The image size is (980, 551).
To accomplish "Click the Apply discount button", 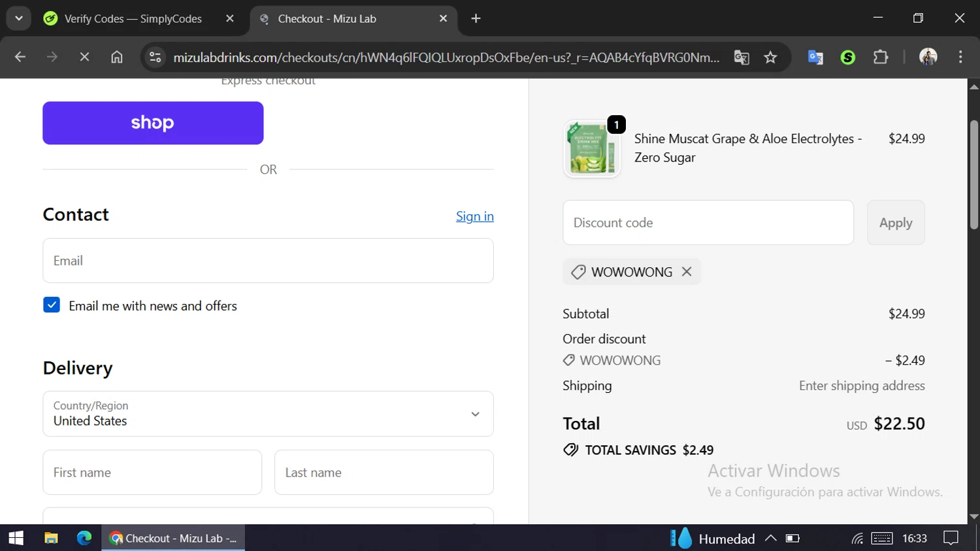I will [x=896, y=223].
